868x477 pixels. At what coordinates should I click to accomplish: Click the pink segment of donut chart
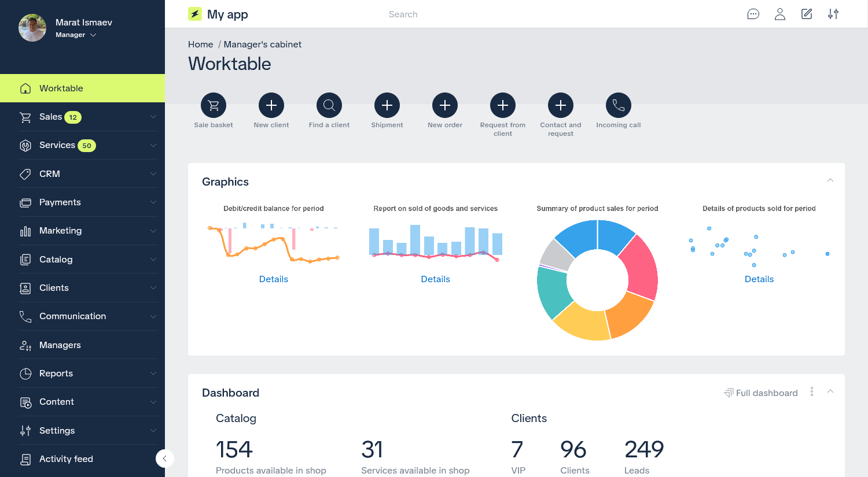click(639, 266)
